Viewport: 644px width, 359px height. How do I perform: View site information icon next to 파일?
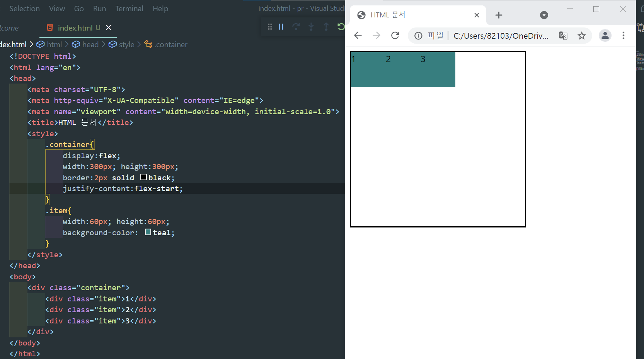[x=418, y=36]
